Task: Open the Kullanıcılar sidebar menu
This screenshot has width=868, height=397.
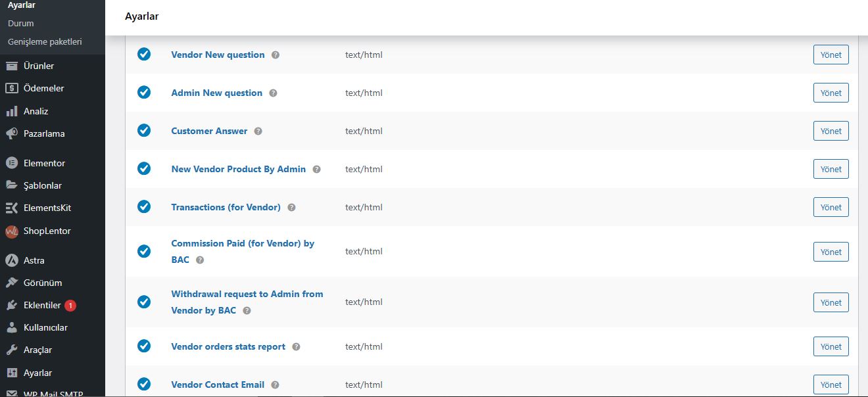Action: point(45,327)
